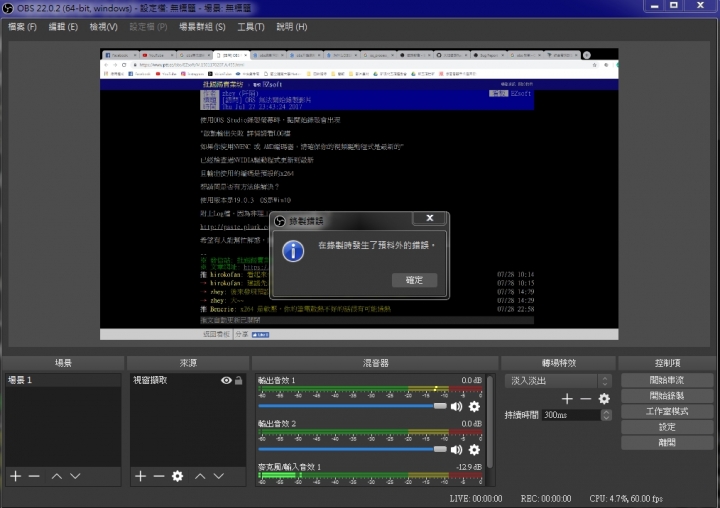Move source down with arrow icon

(x=219, y=476)
